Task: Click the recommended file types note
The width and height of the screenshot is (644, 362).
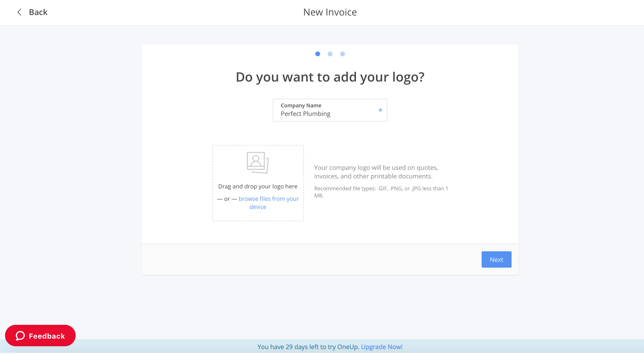Action: click(x=381, y=192)
